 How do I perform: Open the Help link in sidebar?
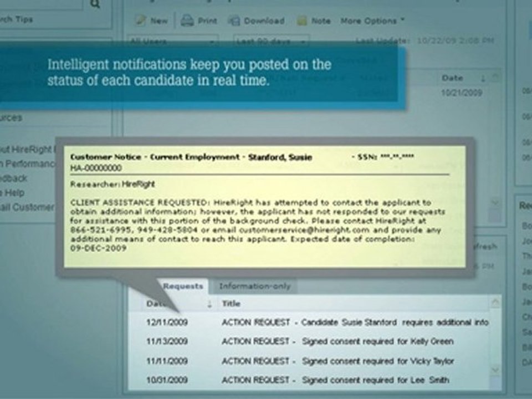(12, 193)
